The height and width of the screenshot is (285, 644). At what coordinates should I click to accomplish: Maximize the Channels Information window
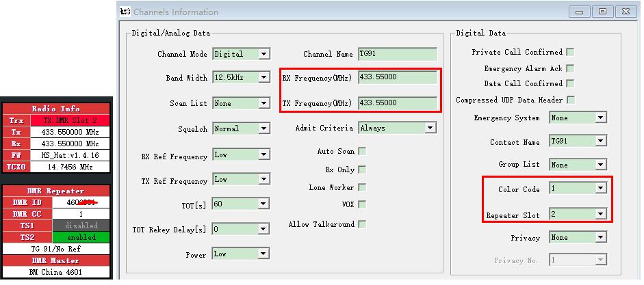[603, 12]
